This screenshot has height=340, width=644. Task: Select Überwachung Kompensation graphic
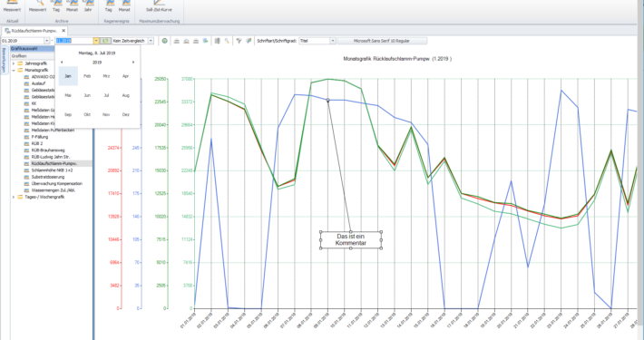click(56, 183)
